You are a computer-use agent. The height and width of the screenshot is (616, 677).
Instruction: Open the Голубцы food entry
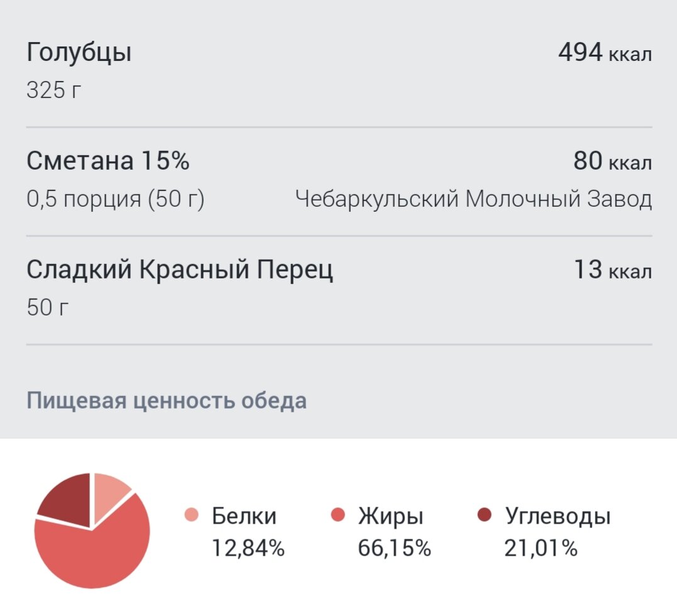click(338, 71)
